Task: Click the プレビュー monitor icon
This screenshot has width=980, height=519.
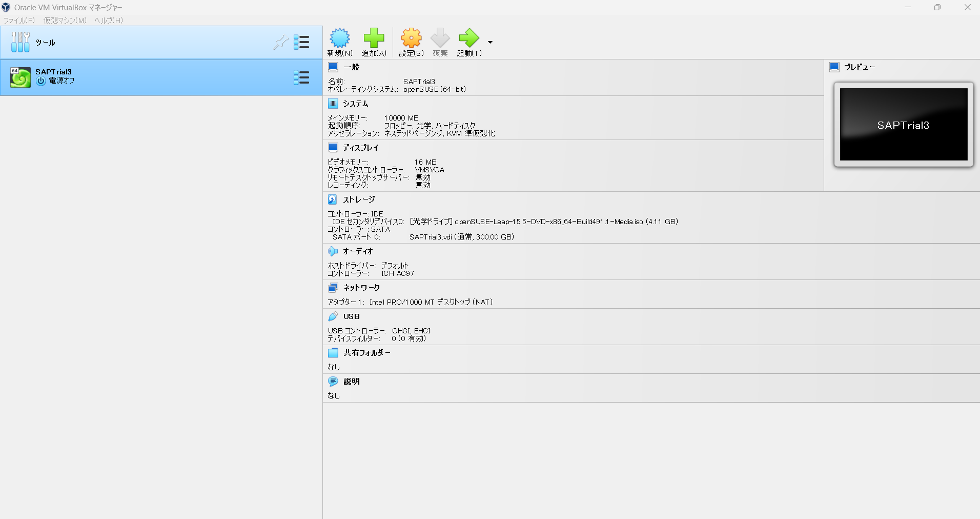Action: tap(834, 67)
